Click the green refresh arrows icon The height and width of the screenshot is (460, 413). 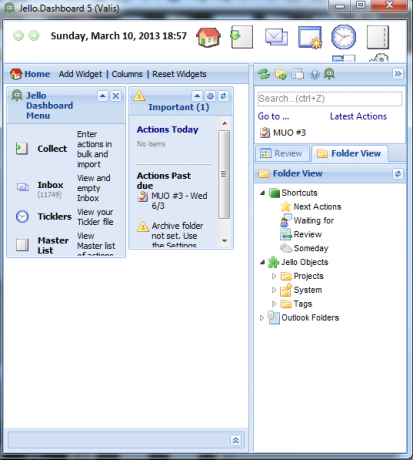(264, 74)
